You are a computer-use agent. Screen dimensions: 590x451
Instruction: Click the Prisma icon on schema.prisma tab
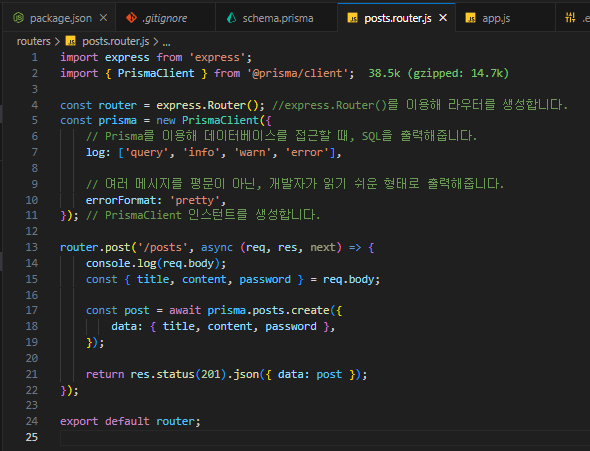pyautogui.click(x=231, y=18)
